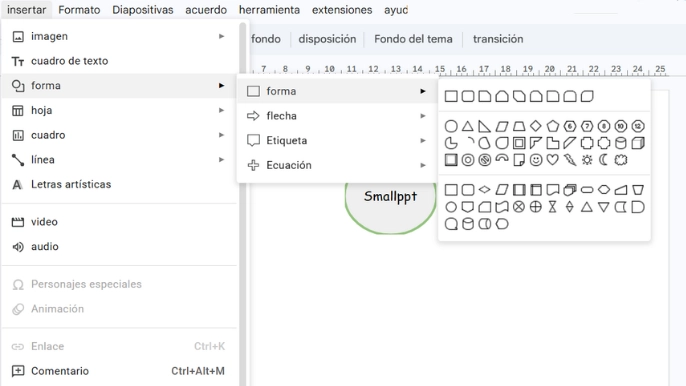
Task: Choose audio from the insert menu
Action: pos(119,246)
